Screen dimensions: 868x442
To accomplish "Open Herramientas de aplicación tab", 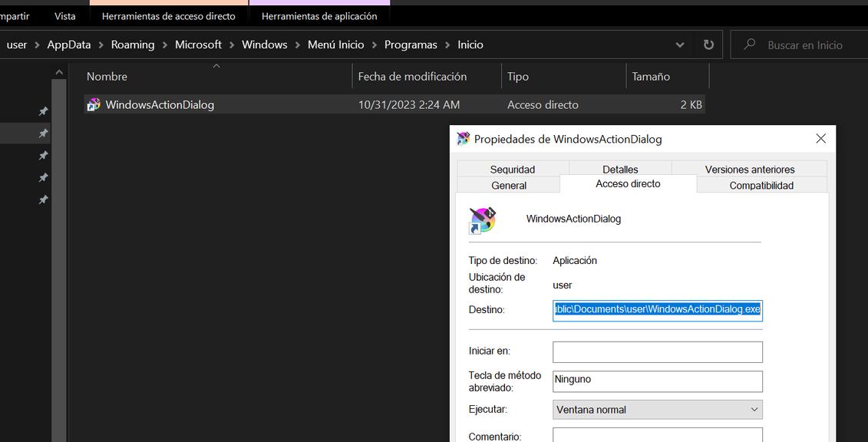I will (x=319, y=16).
